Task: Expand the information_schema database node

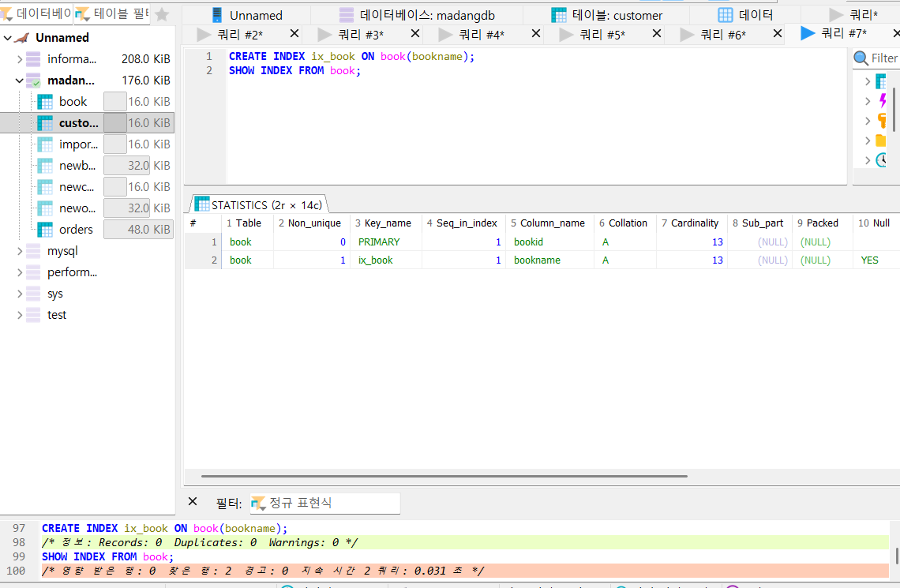Action: [20, 59]
